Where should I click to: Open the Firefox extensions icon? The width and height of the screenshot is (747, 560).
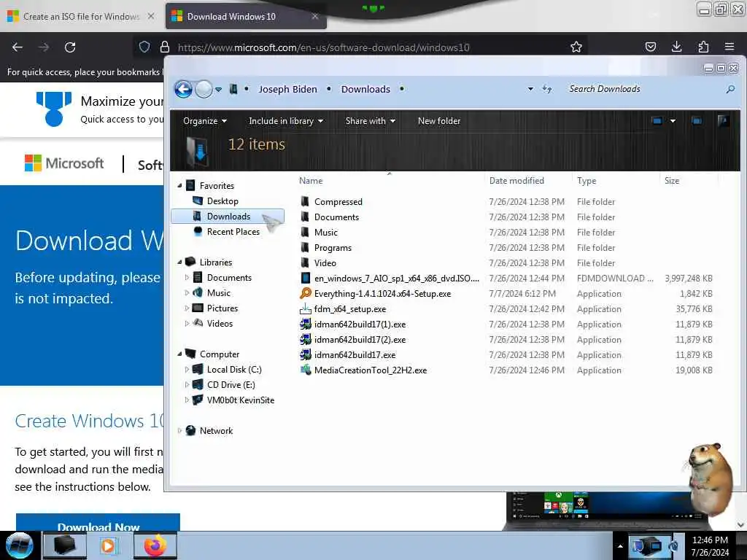pyautogui.click(x=703, y=47)
